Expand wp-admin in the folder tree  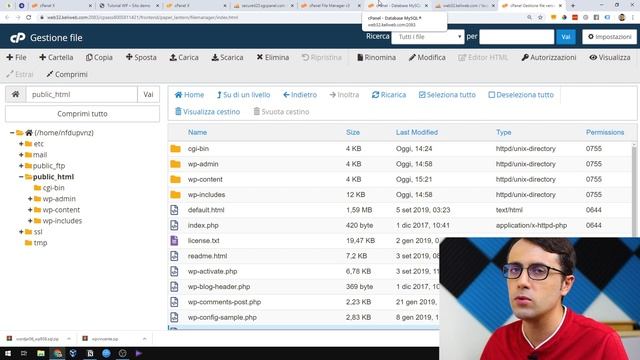30,199
